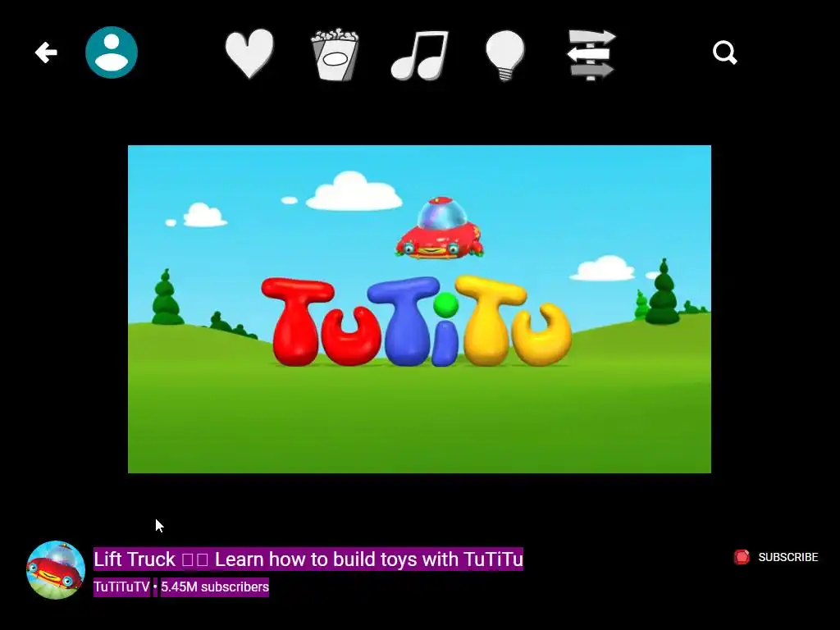The image size is (840, 630).
Task: Click the 5.45M subscribers text
Action: [215, 587]
